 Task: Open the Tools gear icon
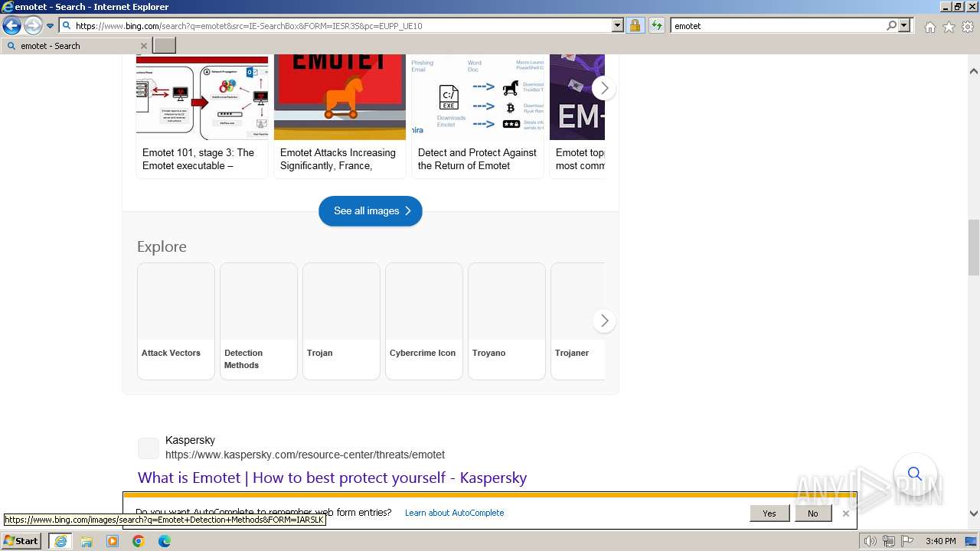(968, 27)
